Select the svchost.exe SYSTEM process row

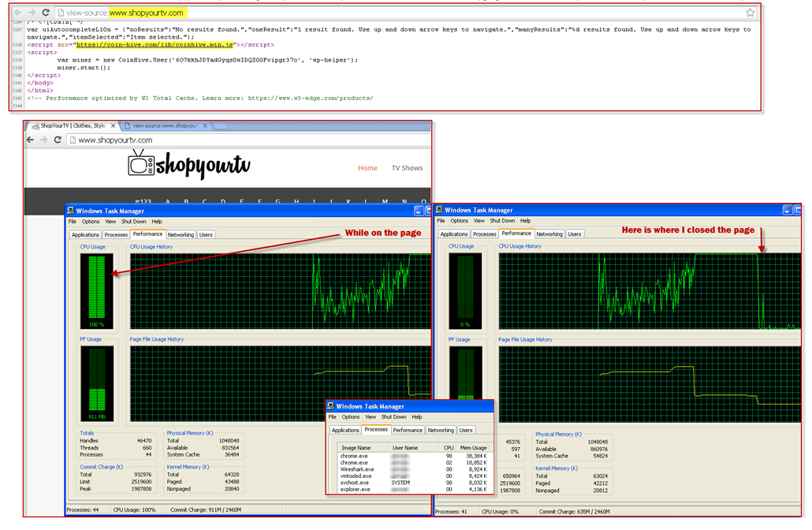415,483
